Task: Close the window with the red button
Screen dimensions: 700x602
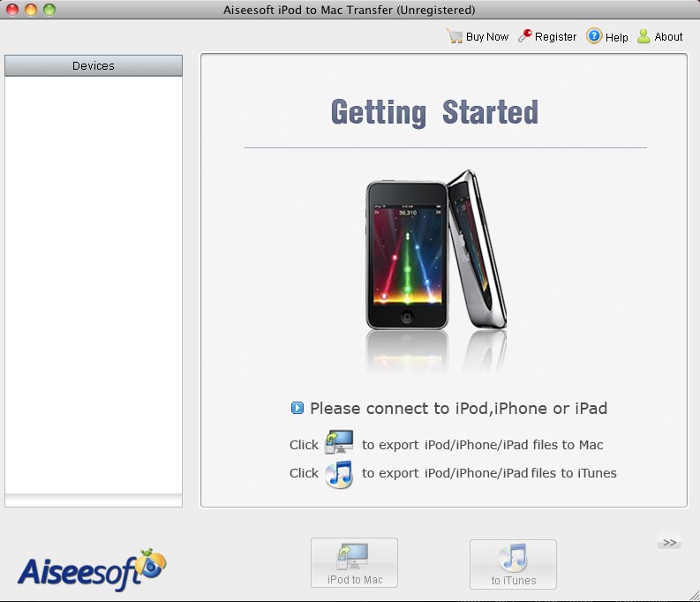Action: tap(12, 10)
